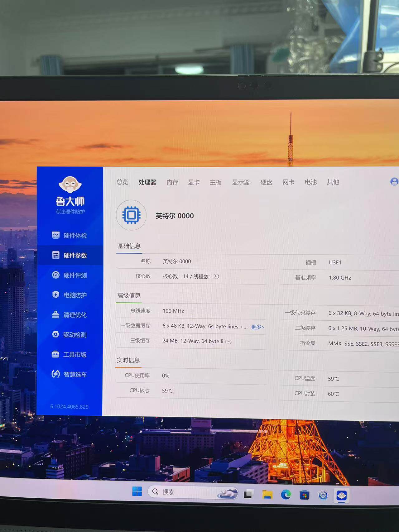
Task: Click the 高级信息 section heading
Action: pos(129,295)
